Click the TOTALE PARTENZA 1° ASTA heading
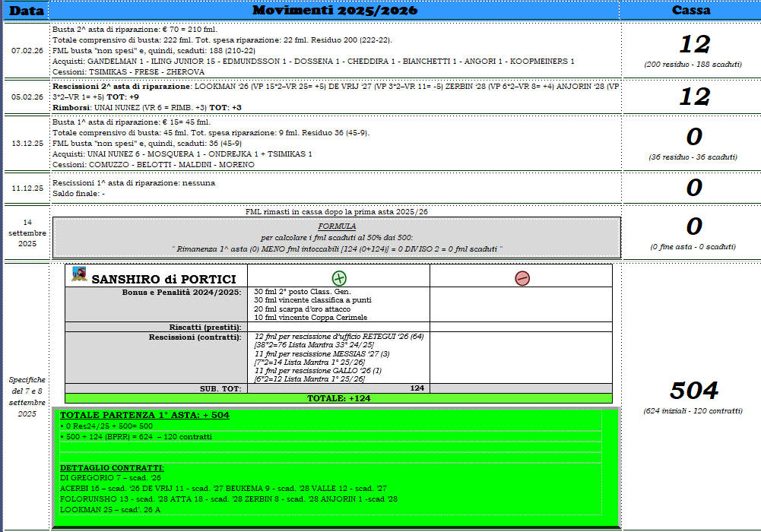Viewport: 761px width, 532px height. coord(144,415)
